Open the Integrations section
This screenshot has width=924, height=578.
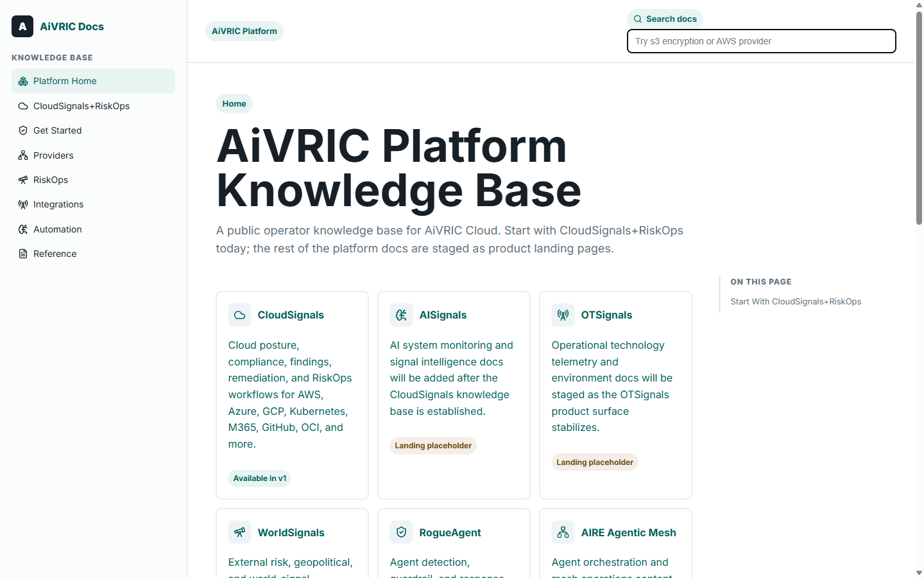(93, 204)
